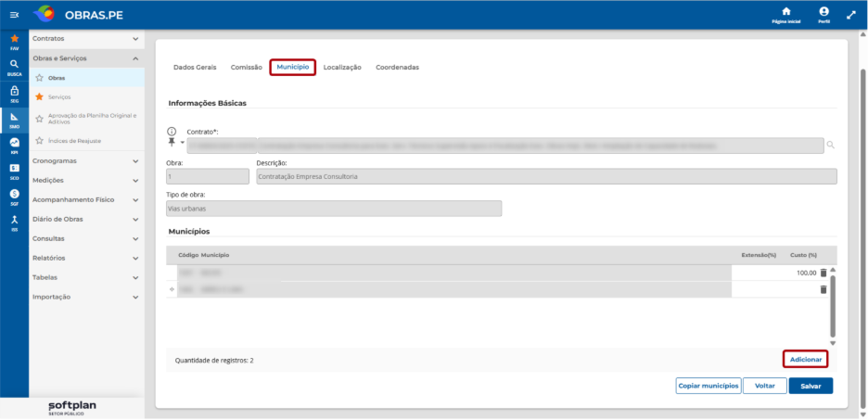The width and height of the screenshot is (868, 420).
Task: Click the contract search magnifier icon
Action: [x=830, y=145]
